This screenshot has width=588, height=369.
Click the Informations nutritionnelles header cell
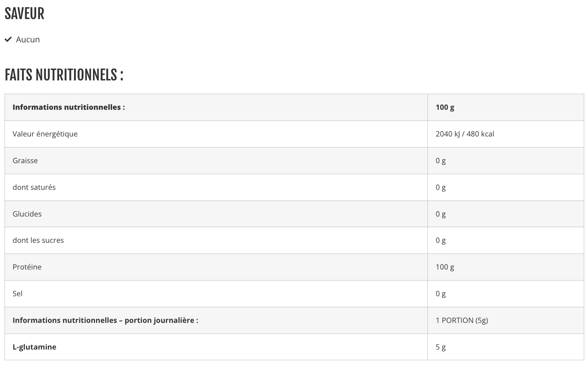point(69,107)
